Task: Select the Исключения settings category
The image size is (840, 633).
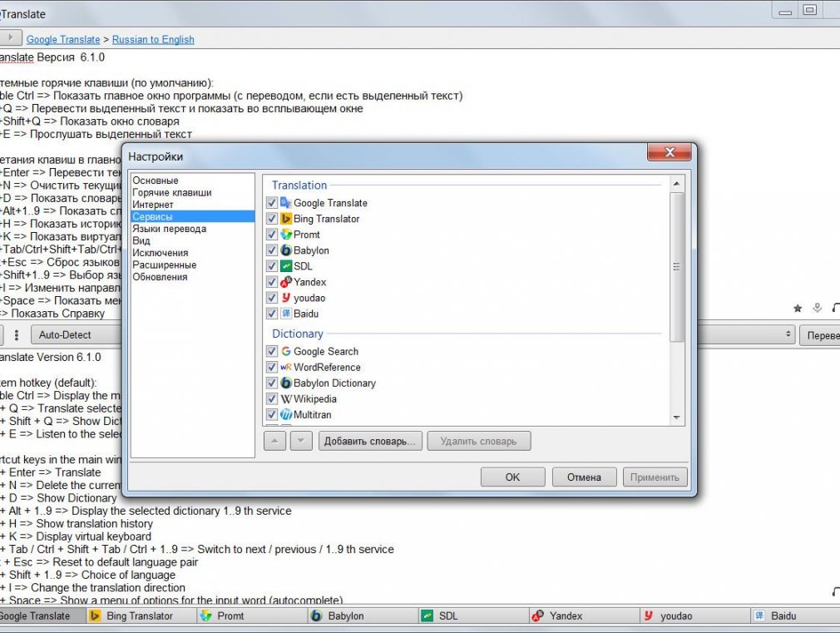Action: pos(192,252)
